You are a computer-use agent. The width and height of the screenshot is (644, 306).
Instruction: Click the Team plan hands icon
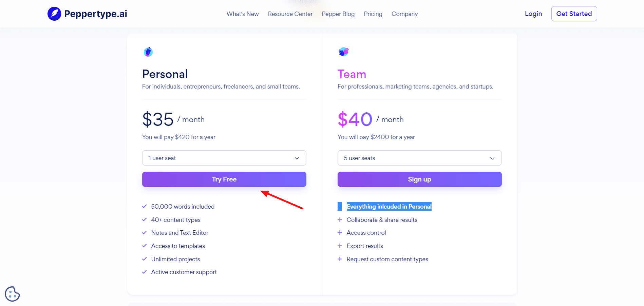343,52
